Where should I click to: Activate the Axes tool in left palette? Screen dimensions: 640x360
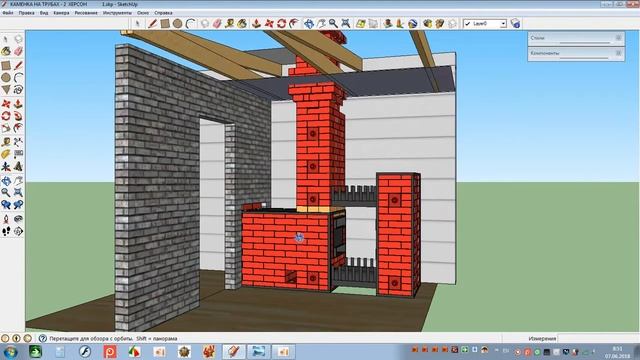point(6,167)
